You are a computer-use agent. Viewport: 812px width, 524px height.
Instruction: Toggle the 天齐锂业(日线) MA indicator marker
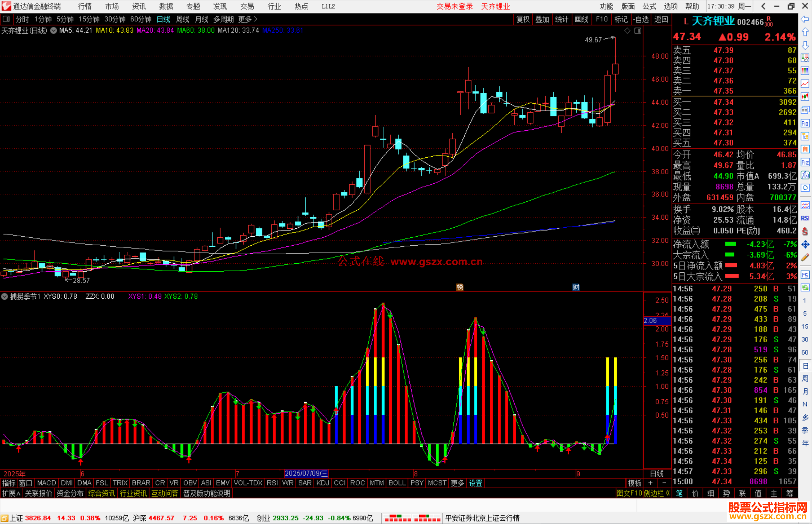[x=54, y=30]
